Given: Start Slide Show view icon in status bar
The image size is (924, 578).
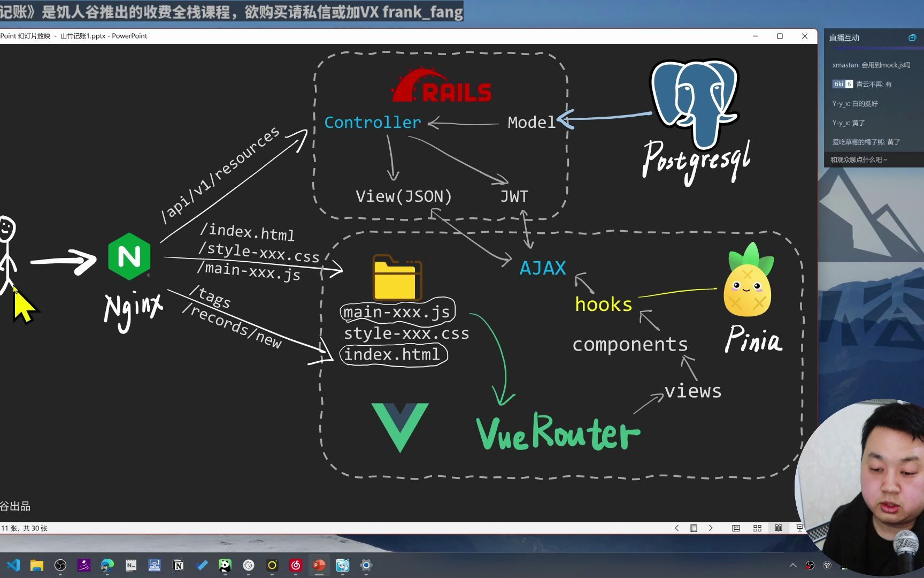Looking at the screenshot, I should [x=799, y=528].
